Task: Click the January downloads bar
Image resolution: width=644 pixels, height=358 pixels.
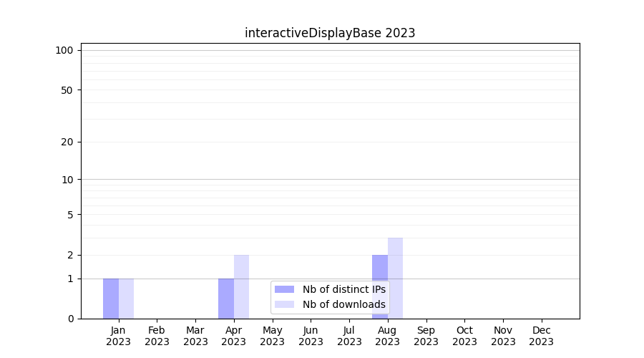Action: [x=126, y=299]
